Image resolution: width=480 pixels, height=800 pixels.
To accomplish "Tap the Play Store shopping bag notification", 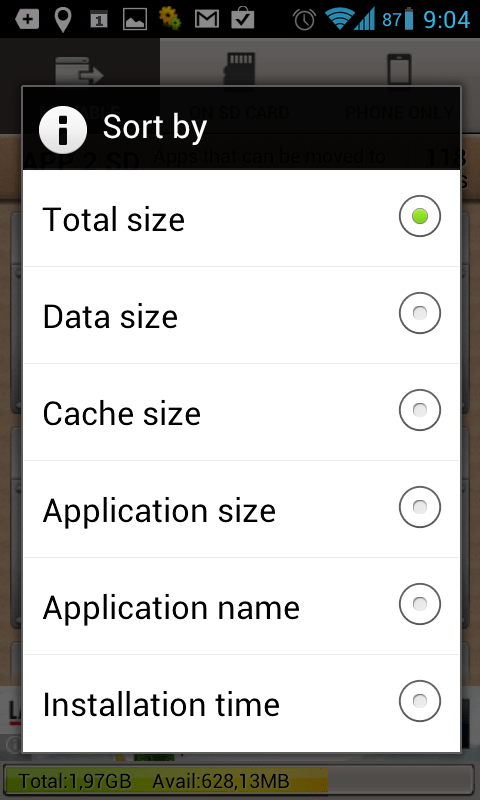I will pos(243,19).
